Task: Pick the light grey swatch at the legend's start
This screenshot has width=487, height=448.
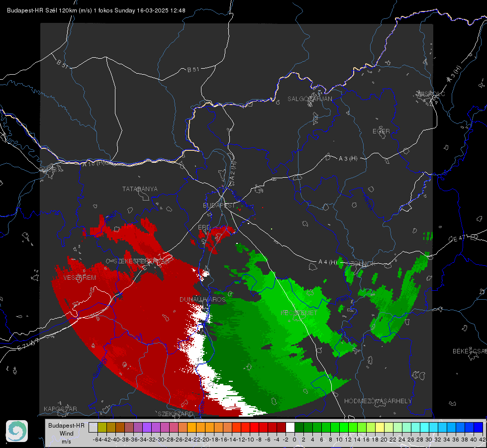Action: click(93, 428)
